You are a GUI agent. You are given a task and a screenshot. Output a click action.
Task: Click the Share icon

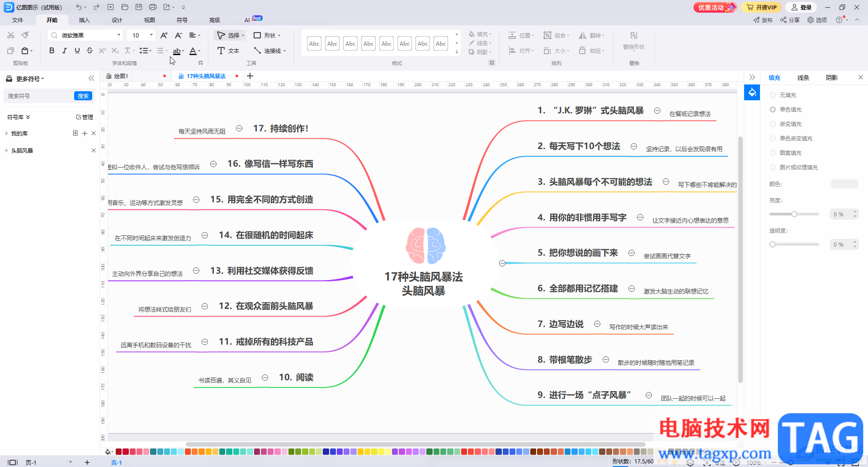tap(790, 20)
